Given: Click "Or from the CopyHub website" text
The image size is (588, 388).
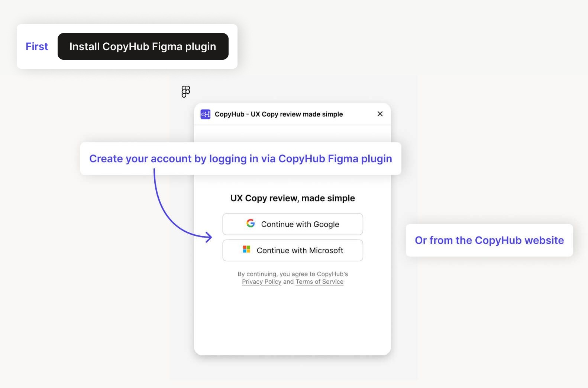Looking at the screenshot, I should [490, 240].
